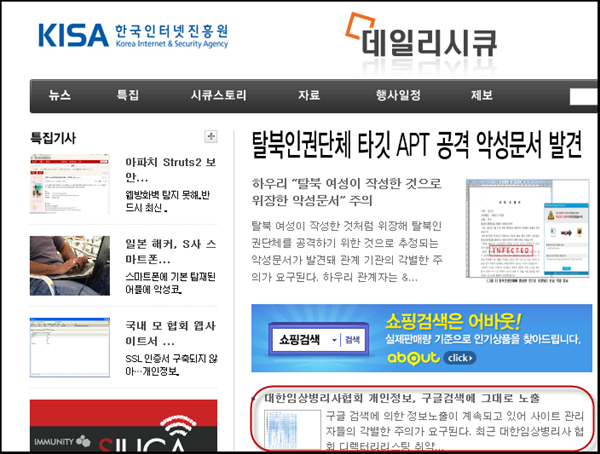Open the 쇼핑검색 dropdown arrow in the banner
This screenshot has width=600, height=454.
333,340
